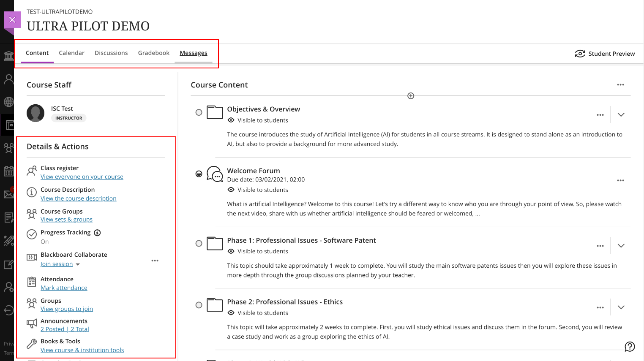Screen dimensions: 644x361
Task: Toggle progress circle for Phase 1 folder
Action: [x=199, y=243]
